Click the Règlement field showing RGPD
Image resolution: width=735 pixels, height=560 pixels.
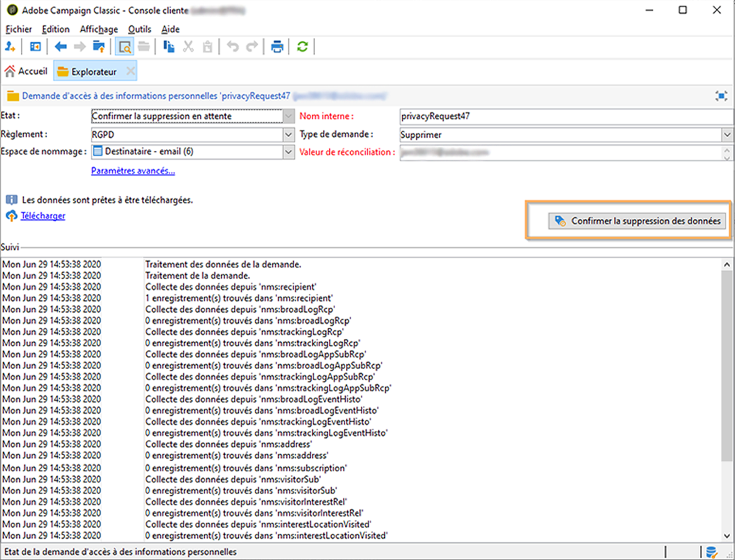click(187, 134)
